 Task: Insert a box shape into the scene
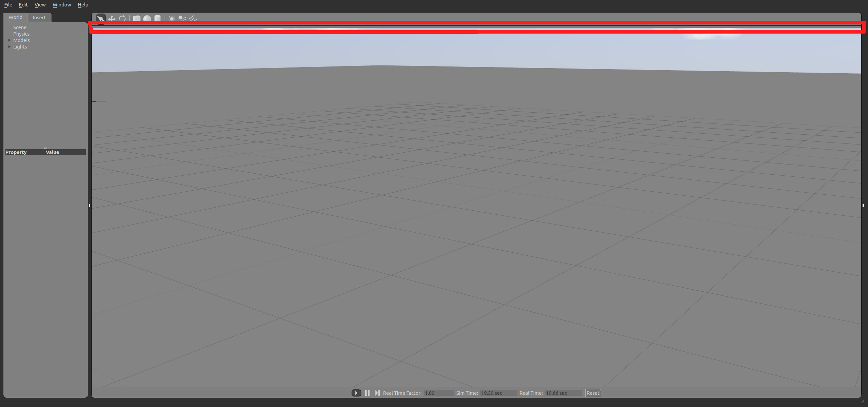pos(136,18)
